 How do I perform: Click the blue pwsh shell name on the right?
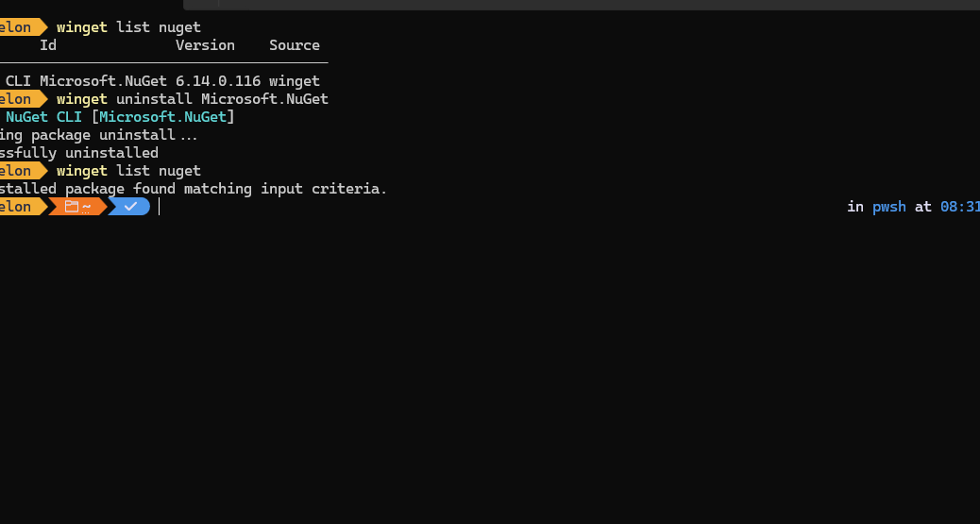point(888,207)
